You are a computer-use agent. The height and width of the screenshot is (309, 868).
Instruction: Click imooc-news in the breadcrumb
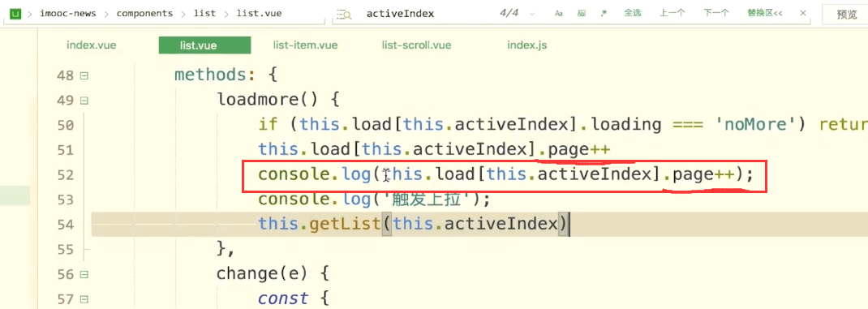click(x=67, y=13)
